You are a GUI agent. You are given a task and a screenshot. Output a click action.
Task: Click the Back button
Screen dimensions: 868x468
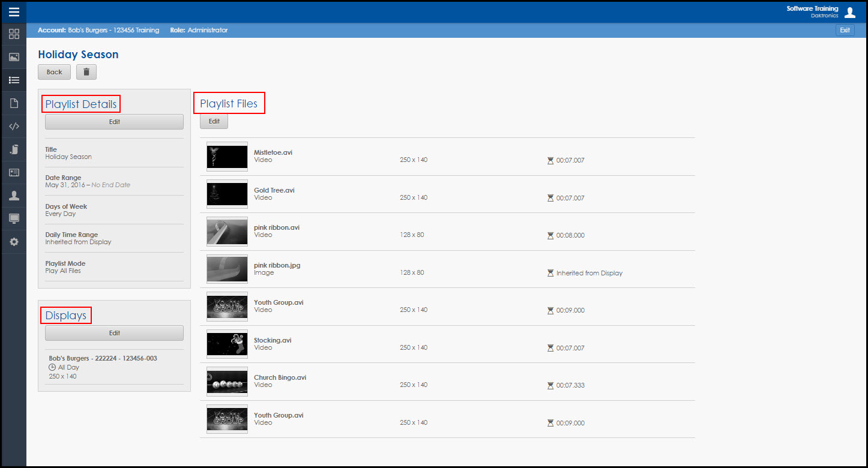[54, 72]
